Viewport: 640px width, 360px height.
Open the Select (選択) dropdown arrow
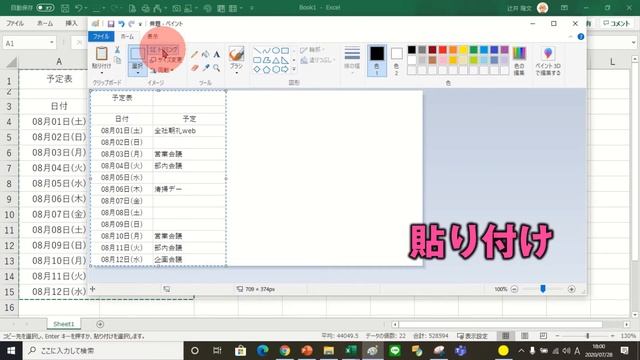click(x=138, y=73)
